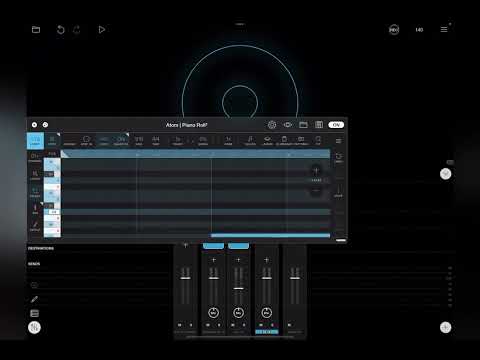
Task: Click the second round icon beside Atom close
Action: click(x=45, y=125)
